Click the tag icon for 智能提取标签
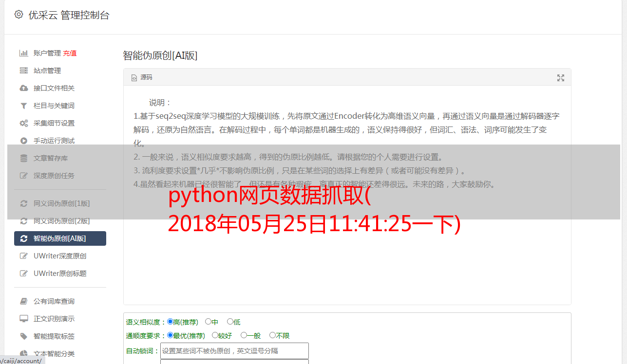This screenshot has width=627, height=364. point(23,336)
